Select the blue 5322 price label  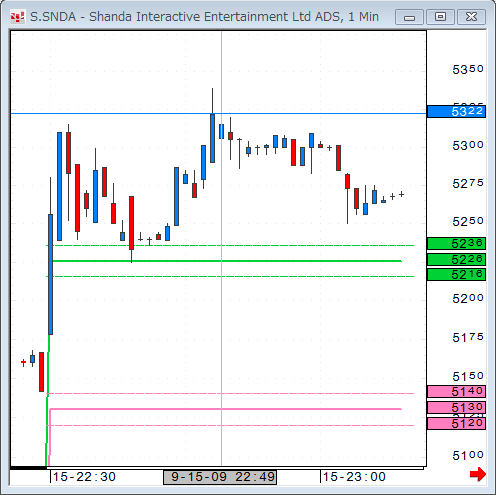pyautogui.click(x=456, y=111)
